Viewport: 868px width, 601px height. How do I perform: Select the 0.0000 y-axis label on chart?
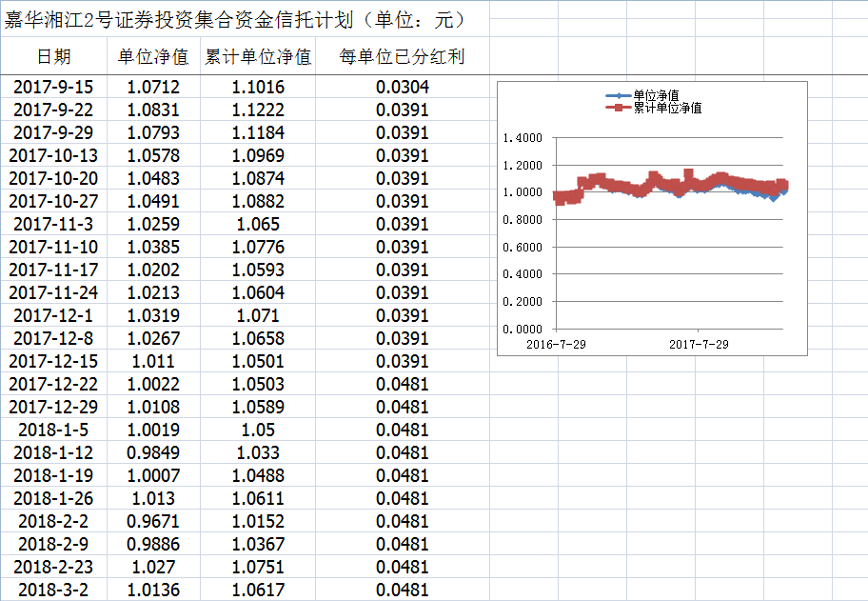pos(522,329)
